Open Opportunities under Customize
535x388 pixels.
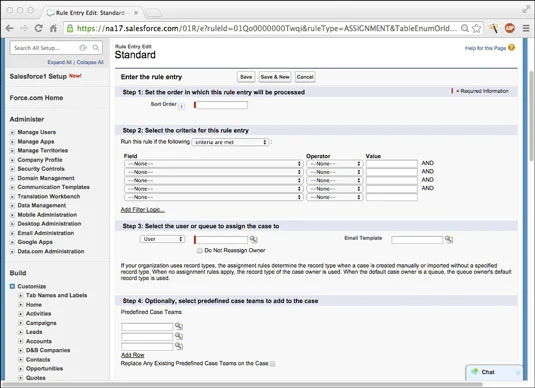click(44, 369)
